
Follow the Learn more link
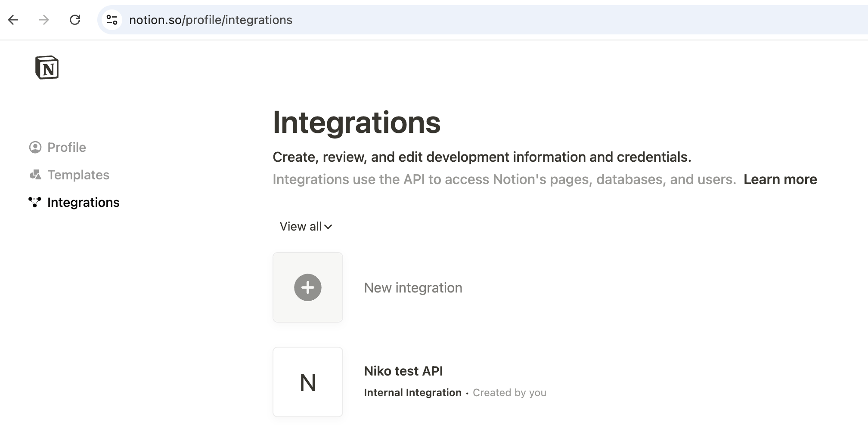click(780, 179)
